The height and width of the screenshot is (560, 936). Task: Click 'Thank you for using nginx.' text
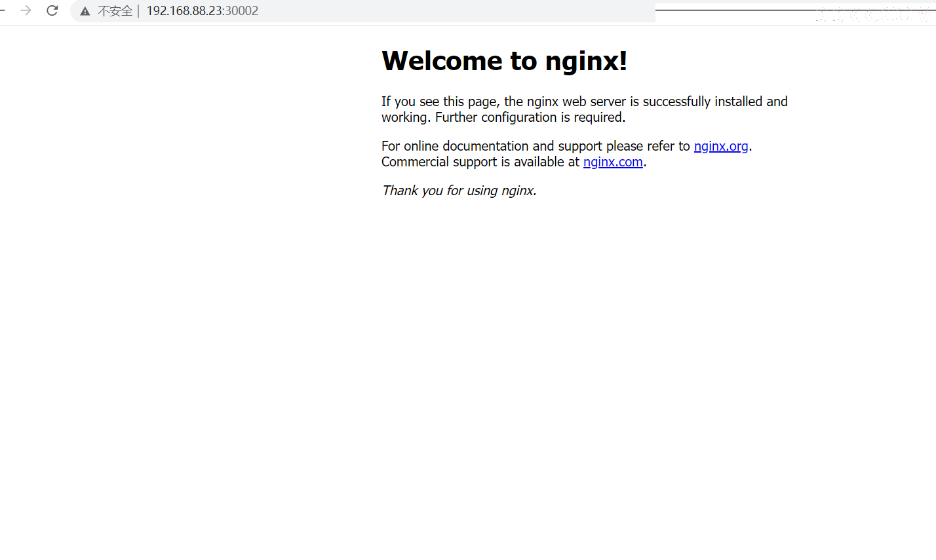click(x=459, y=191)
